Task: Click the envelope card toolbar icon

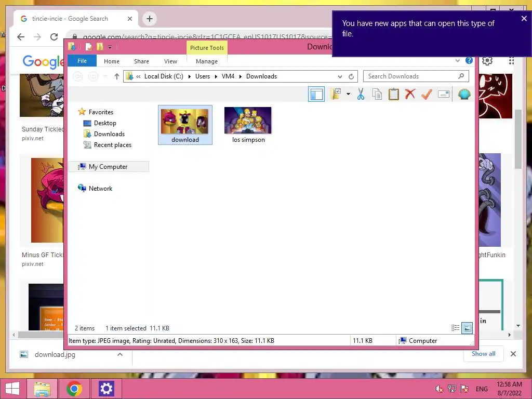Action: tap(444, 94)
